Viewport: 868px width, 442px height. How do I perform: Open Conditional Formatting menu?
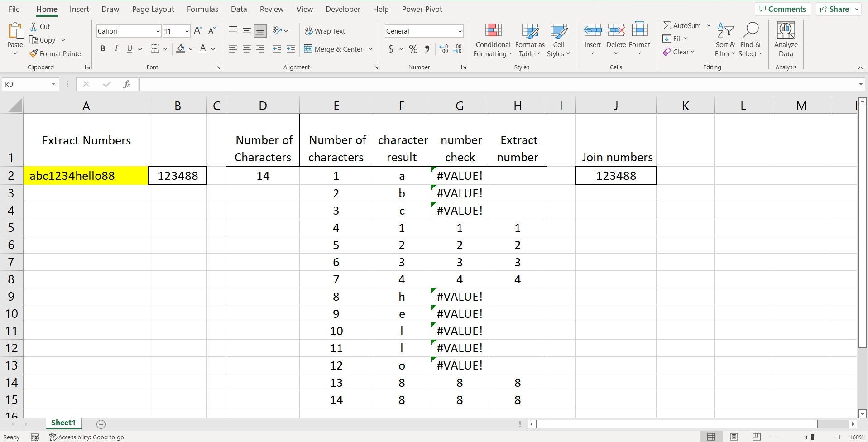point(493,40)
